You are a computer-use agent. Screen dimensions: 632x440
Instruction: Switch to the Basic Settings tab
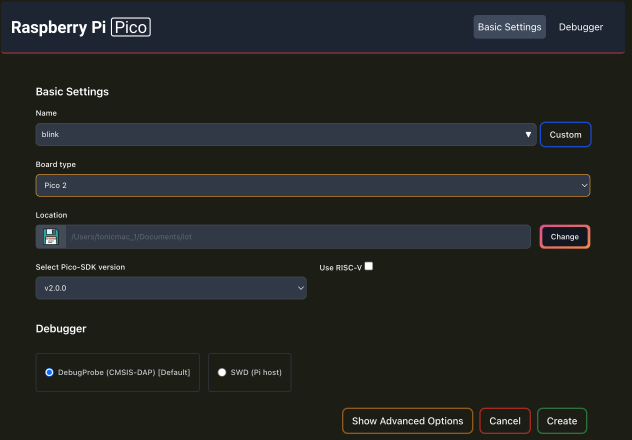tap(510, 27)
